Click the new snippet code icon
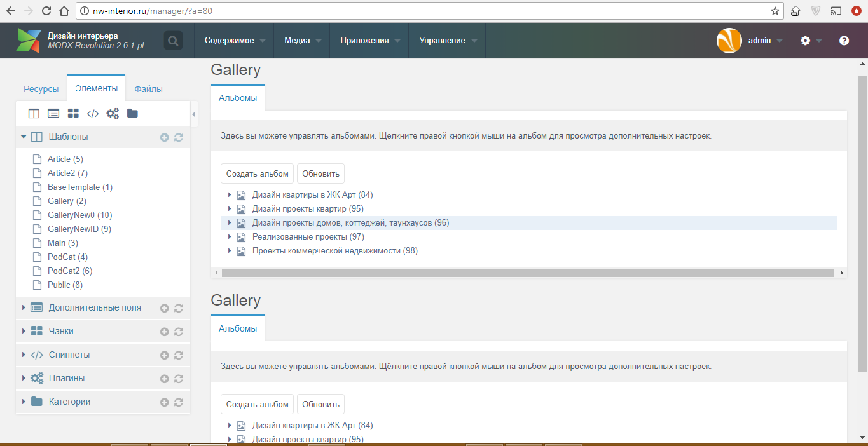 [x=93, y=114]
